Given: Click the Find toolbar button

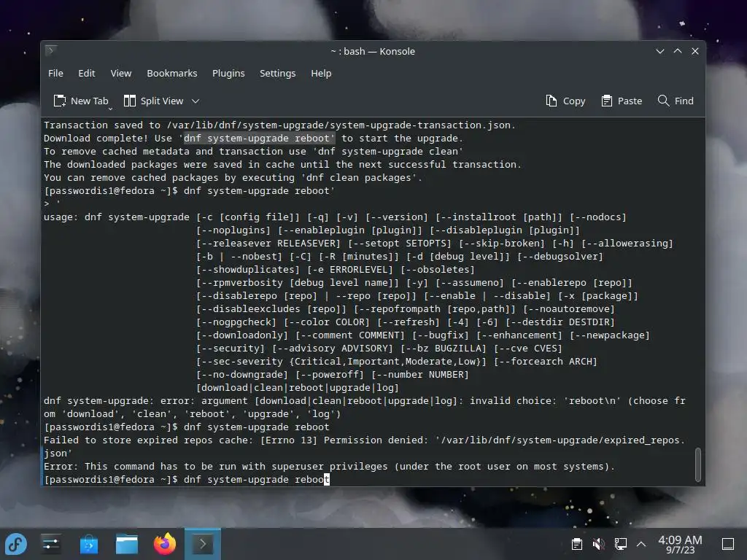Looking at the screenshot, I should [676, 101].
